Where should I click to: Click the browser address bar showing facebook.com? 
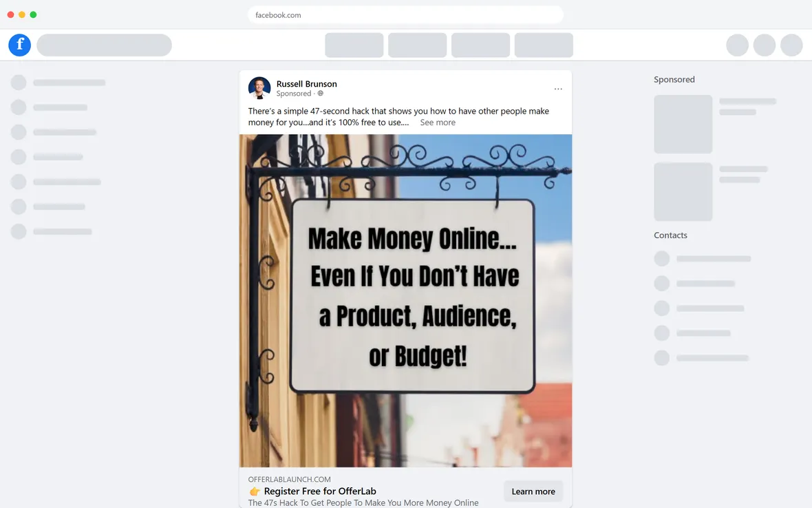coord(405,15)
